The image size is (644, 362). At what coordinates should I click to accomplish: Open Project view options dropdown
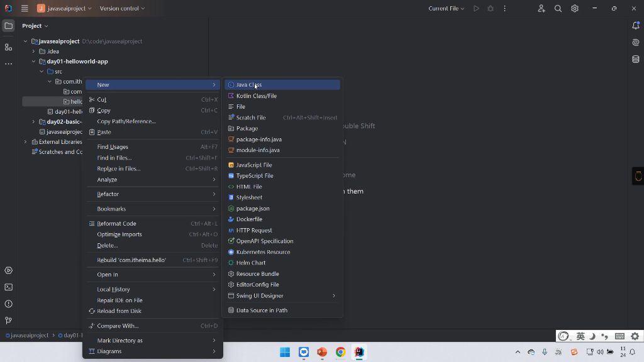(35, 25)
